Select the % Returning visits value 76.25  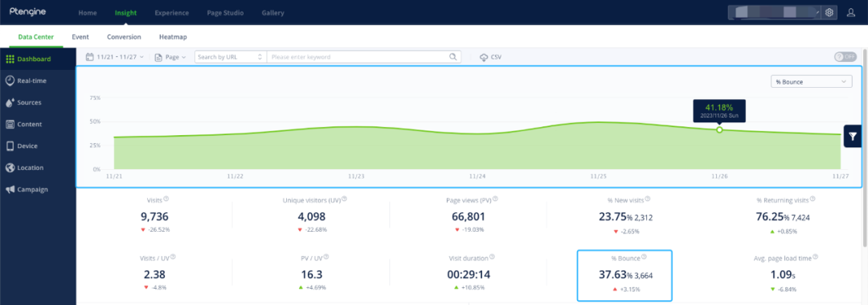click(769, 216)
